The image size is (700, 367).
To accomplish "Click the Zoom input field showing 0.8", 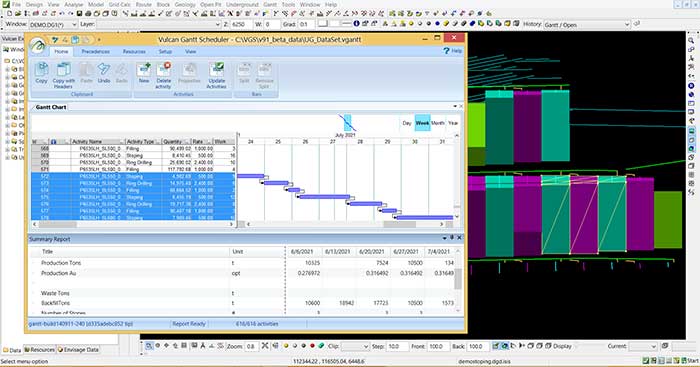I will 253,346.
